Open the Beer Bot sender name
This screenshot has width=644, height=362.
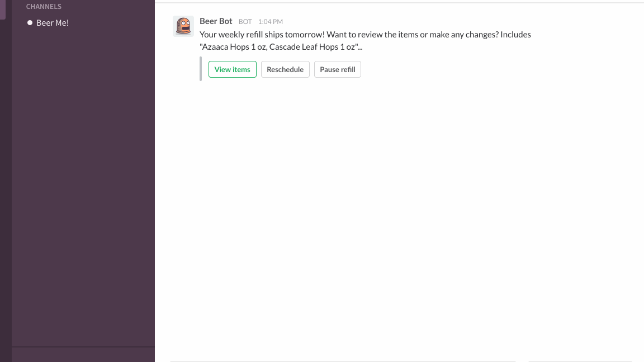[216, 21]
